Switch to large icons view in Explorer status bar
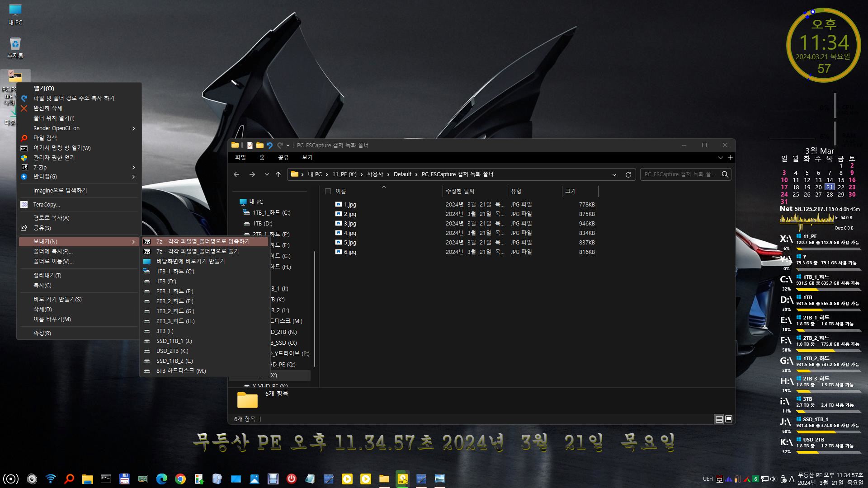The image size is (868, 488). [x=729, y=419]
